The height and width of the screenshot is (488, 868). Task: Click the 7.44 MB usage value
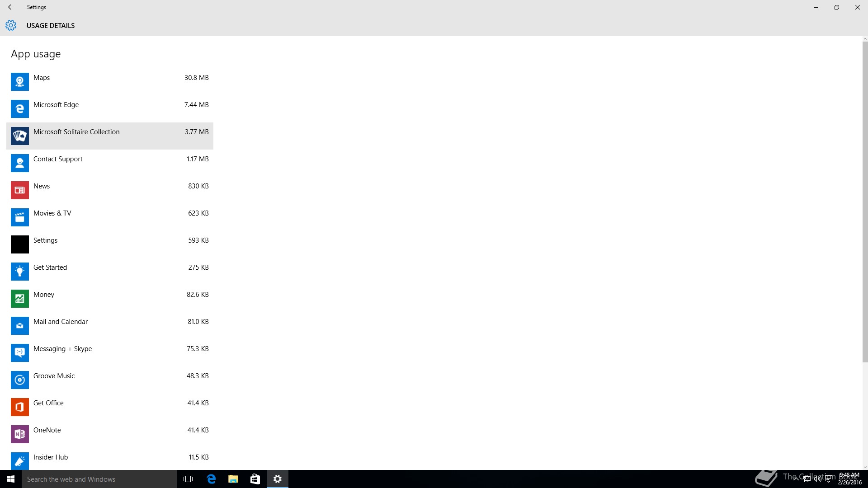point(197,105)
